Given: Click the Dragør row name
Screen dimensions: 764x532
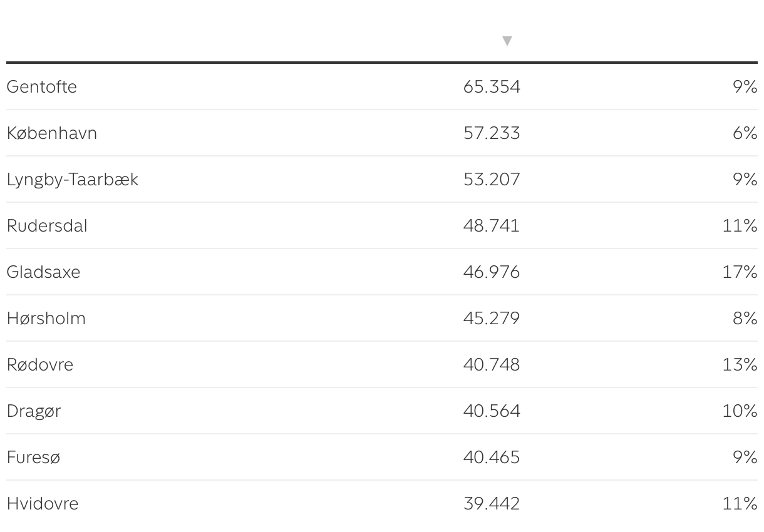Looking at the screenshot, I should coord(34,411).
